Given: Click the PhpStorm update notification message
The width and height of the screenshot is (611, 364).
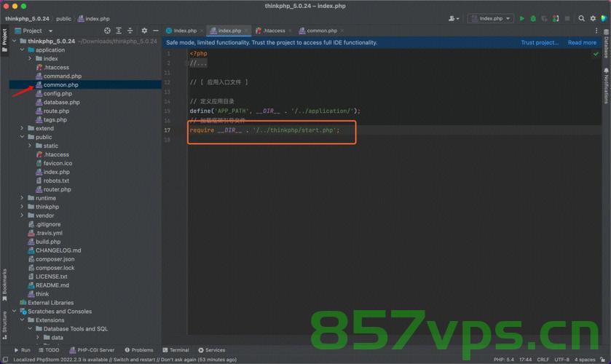Looking at the screenshot, I should pyautogui.click(x=125, y=360).
